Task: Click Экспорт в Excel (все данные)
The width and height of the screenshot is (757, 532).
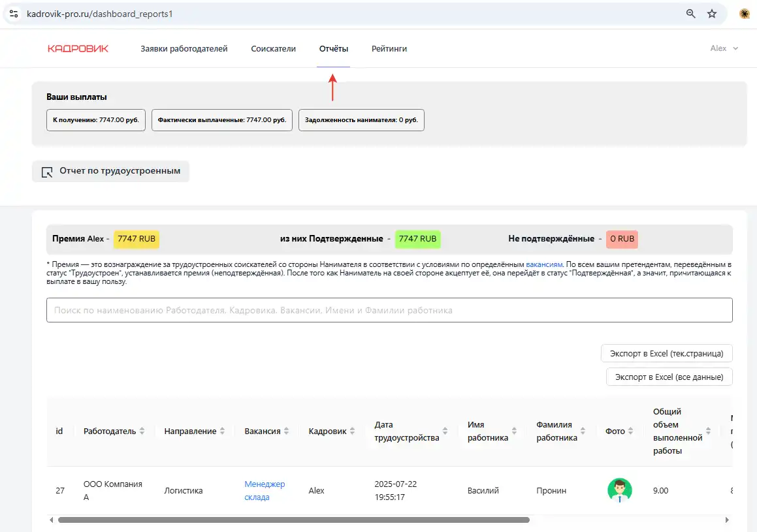Action: pyautogui.click(x=669, y=377)
